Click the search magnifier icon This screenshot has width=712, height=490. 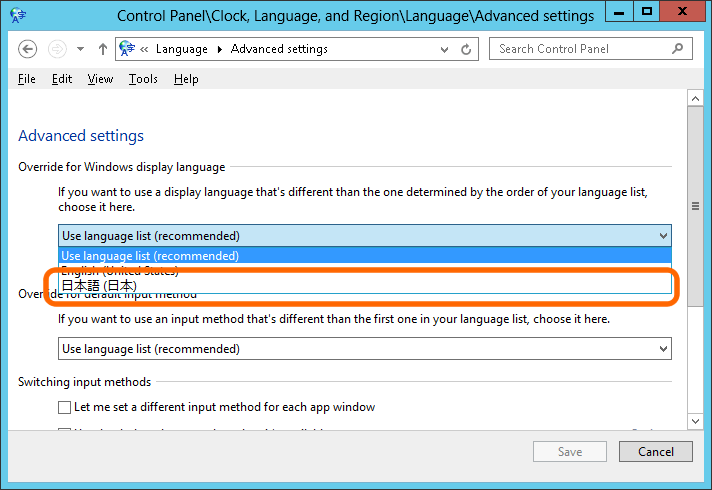coord(677,48)
